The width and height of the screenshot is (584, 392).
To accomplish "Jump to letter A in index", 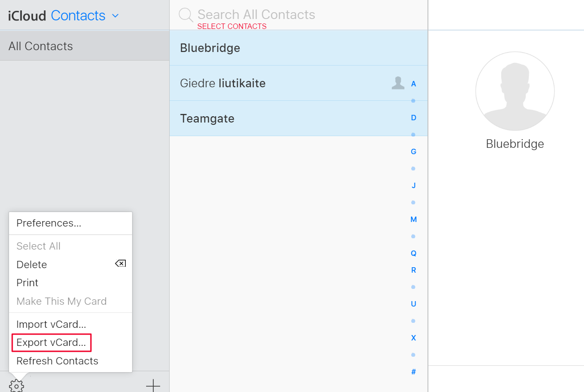I will click(413, 84).
